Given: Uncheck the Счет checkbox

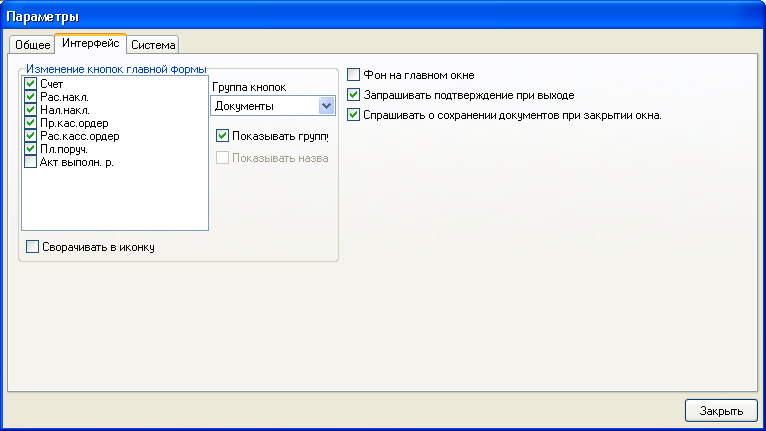Looking at the screenshot, I should click(30, 84).
